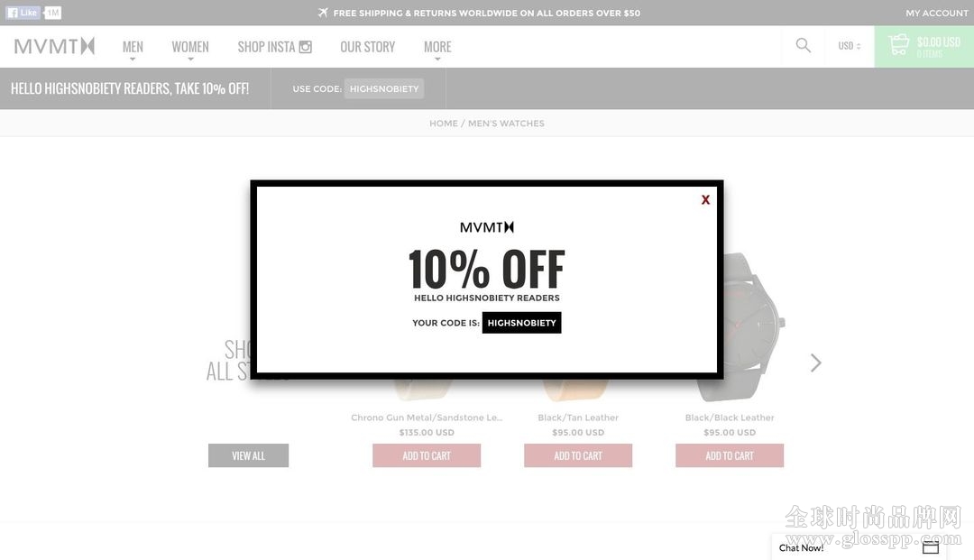This screenshot has height=560, width=974.
Task: Select the HIGHSNOBIETY code in the popup
Action: coord(522,323)
